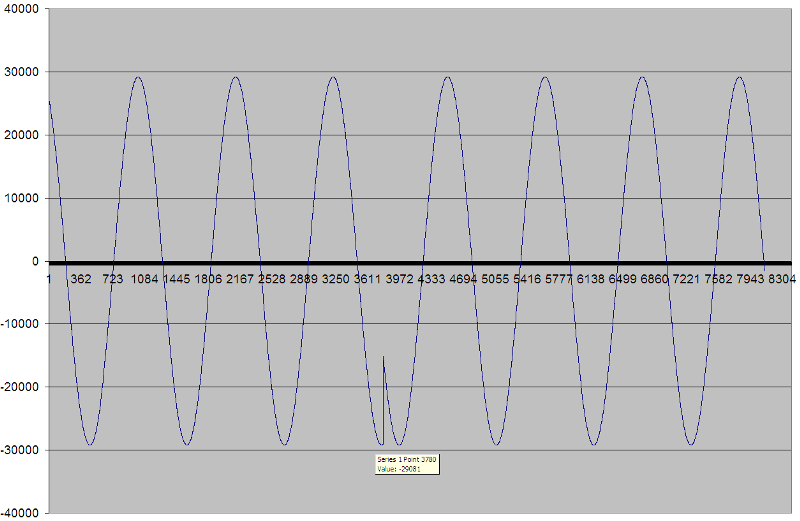Click the -10000 vertical axis label
Screen dimensions: 800x521
coord(20,324)
